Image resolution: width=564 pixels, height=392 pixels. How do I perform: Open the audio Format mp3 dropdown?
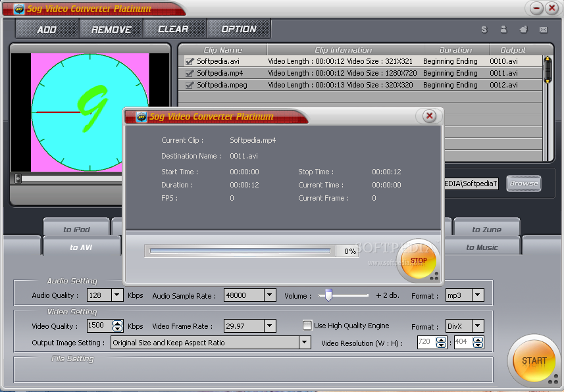pyautogui.click(x=477, y=295)
